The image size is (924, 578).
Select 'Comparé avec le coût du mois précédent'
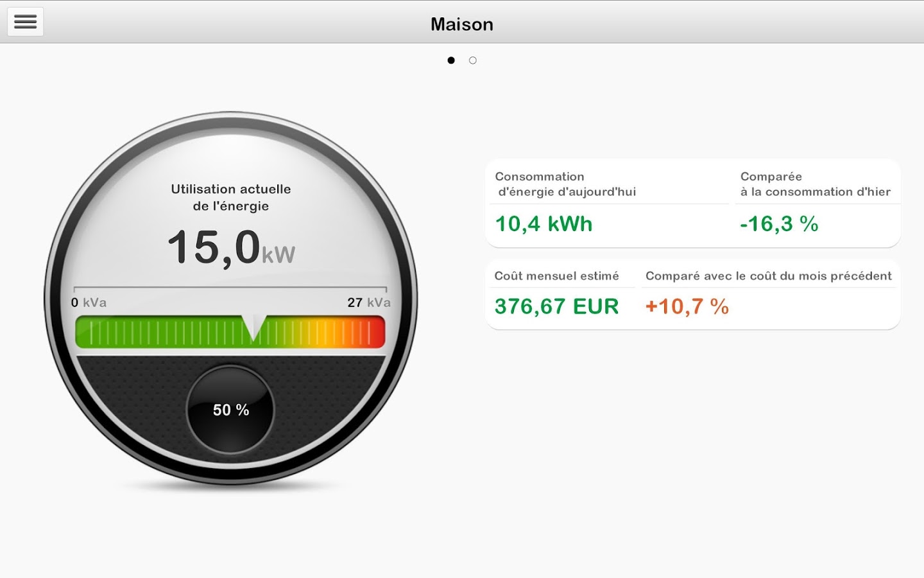pyautogui.click(x=768, y=276)
